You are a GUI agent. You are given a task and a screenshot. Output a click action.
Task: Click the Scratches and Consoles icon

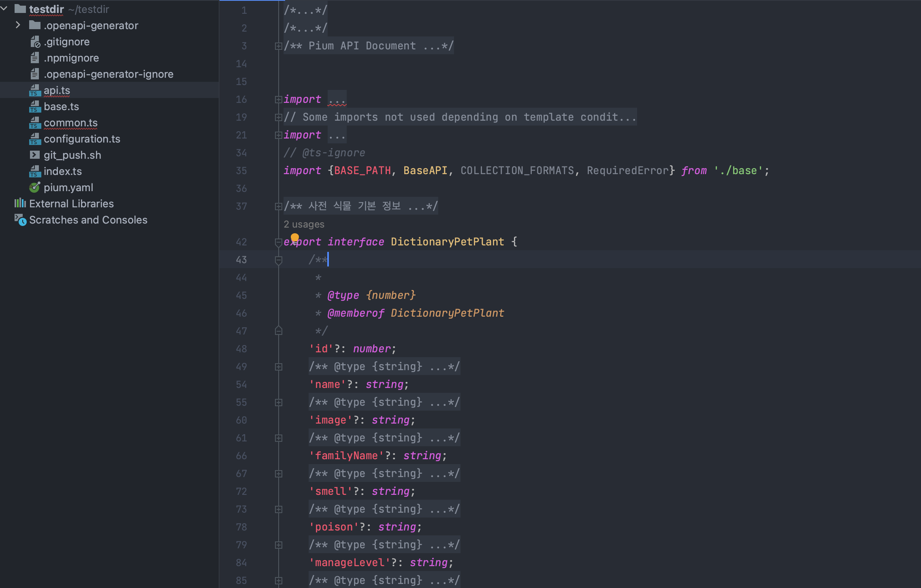pos(20,220)
